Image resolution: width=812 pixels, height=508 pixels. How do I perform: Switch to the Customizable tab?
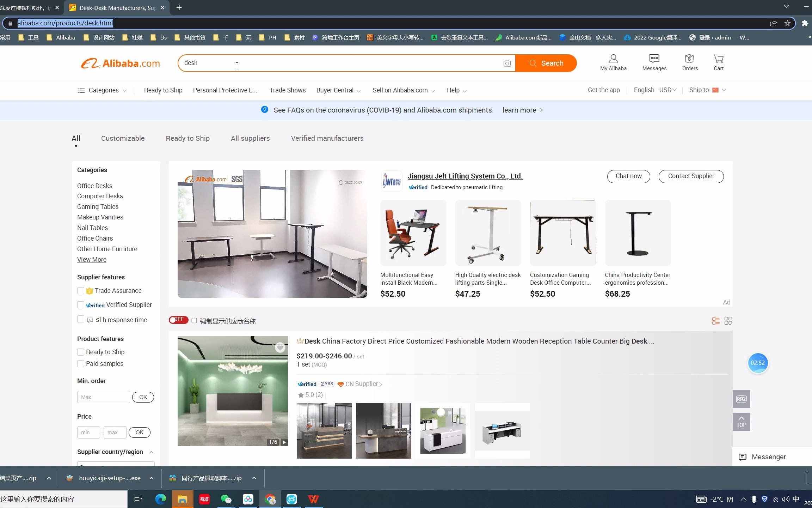pos(123,138)
